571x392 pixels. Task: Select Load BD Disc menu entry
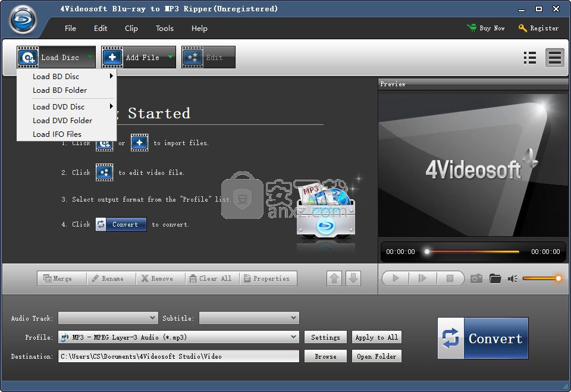[x=67, y=77]
